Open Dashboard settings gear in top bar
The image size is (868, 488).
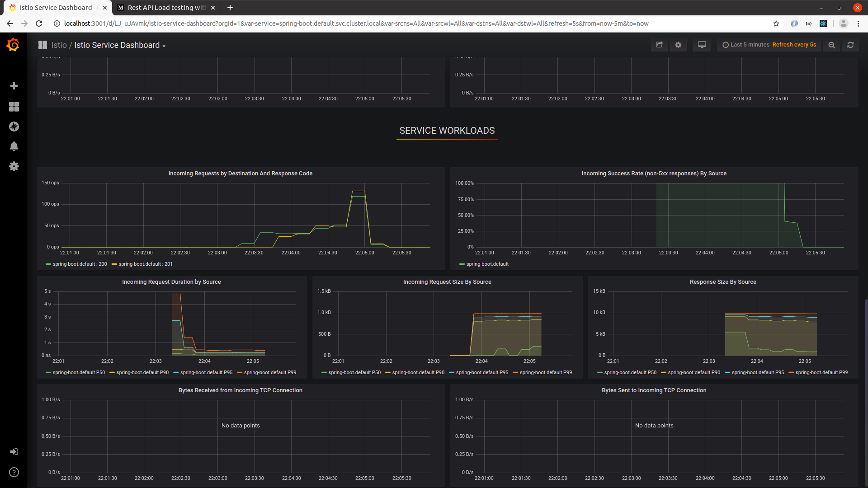click(678, 45)
